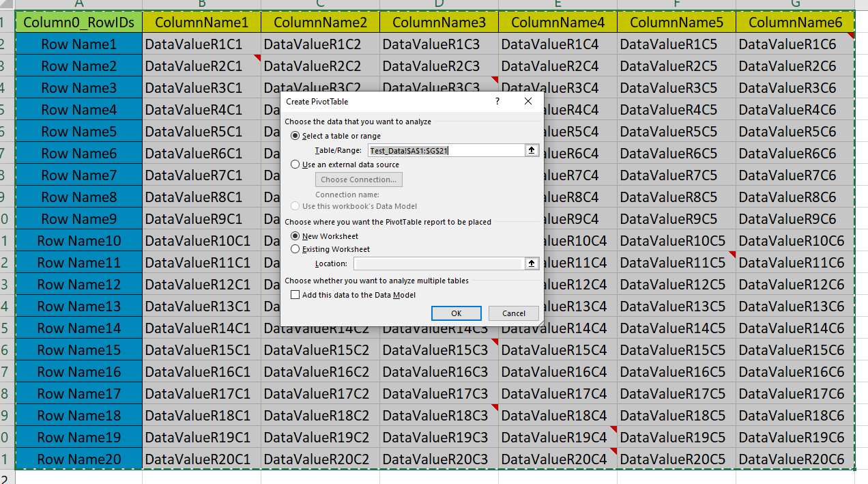The image size is (868, 484).
Task: Click the Table/Range collapse dialog arrow button
Action: [532, 150]
